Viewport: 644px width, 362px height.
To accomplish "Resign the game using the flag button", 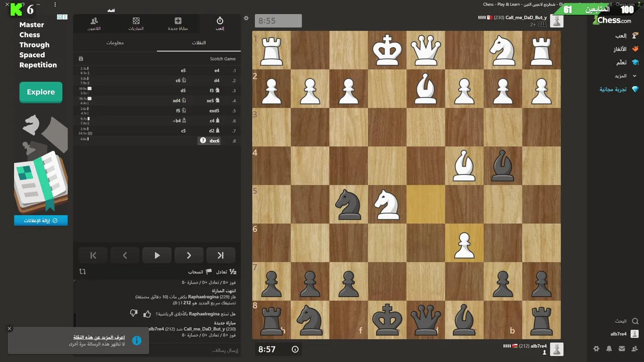I will [x=200, y=271].
